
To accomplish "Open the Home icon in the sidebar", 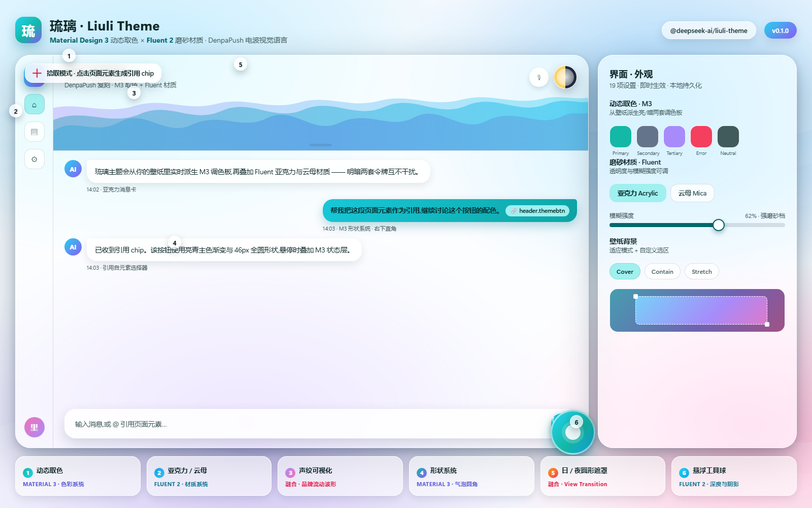I will [x=35, y=104].
